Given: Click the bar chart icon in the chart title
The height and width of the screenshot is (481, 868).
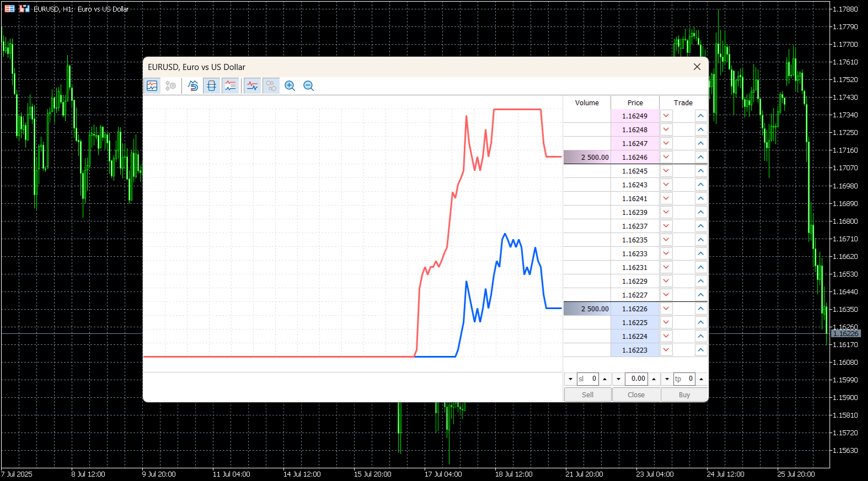Looking at the screenshot, I should [x=24, y=9].
